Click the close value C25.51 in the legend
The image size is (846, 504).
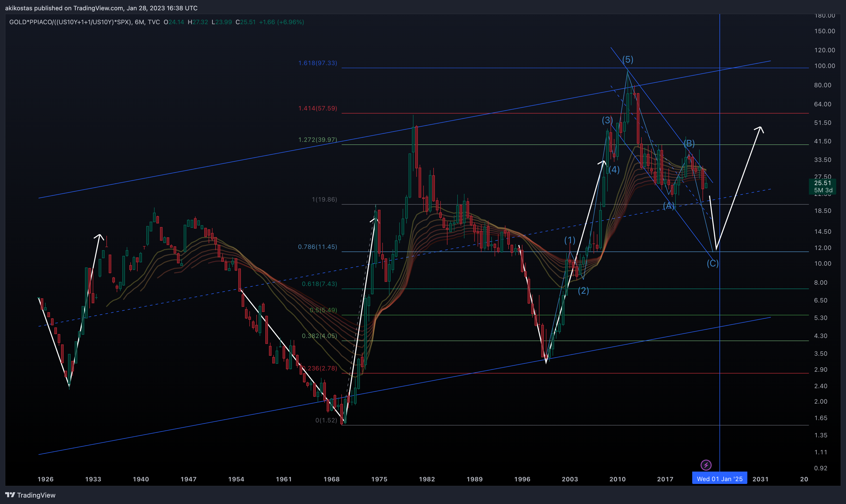[x=246, y=22]
